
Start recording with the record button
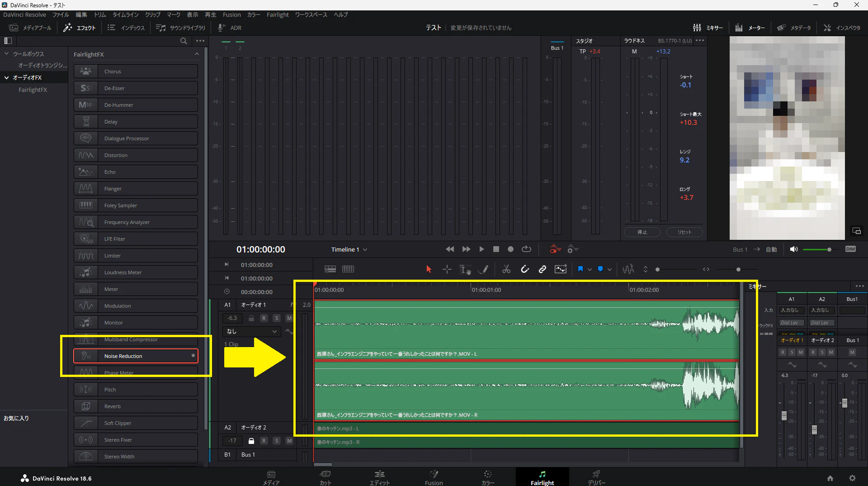click(x=510, y=249)
